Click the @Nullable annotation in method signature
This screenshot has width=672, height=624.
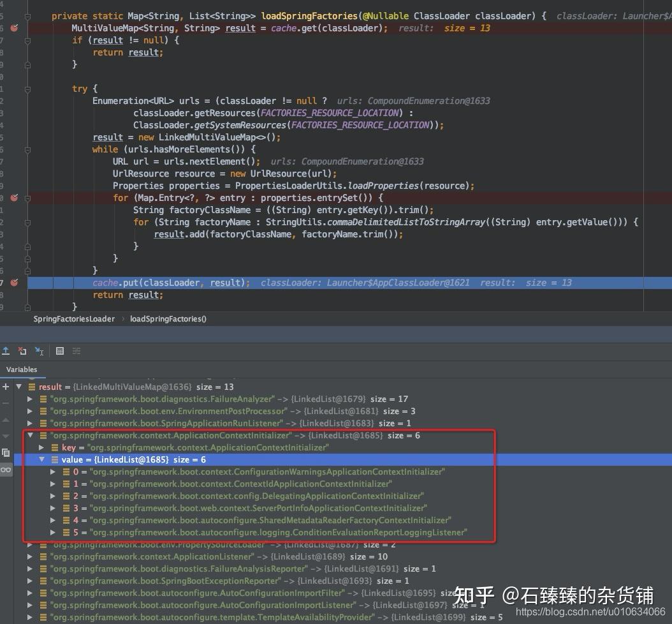click(385, 16)
